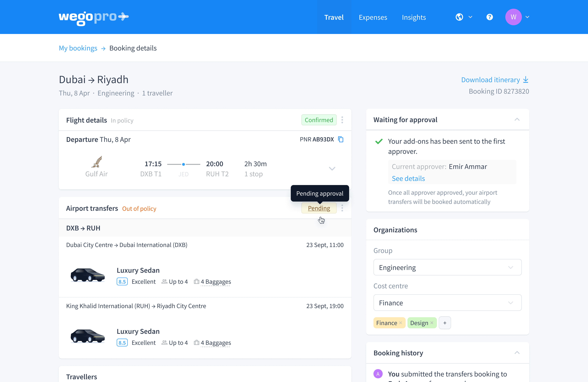Remove the Design tag
This screenshot has height=382, width=588.
coord(432,323)
